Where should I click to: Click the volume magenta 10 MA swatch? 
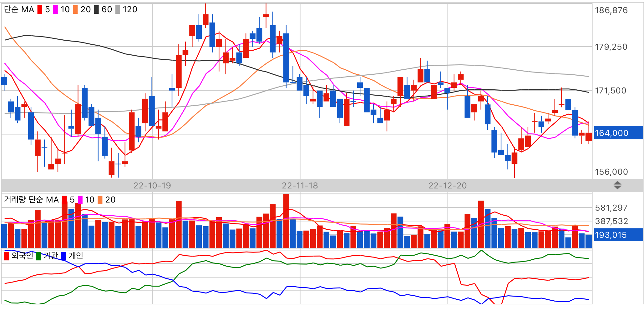point(80,200)
